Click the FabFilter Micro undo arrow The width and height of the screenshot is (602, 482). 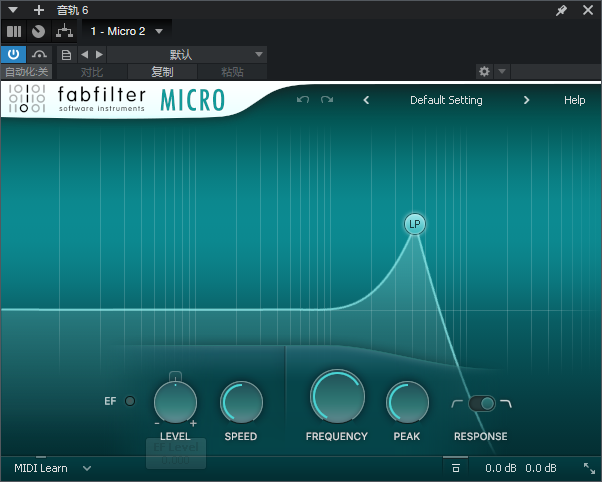tap(303, 100)
